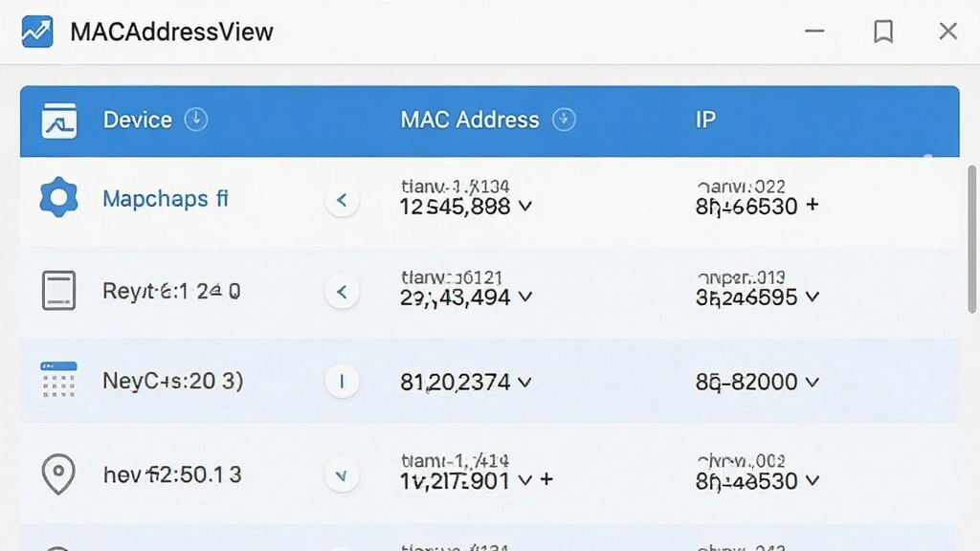Click plus sign after 1v,217,901 dropdown
980x551 pixels.
pyautogui.click(x=546, y=480)
